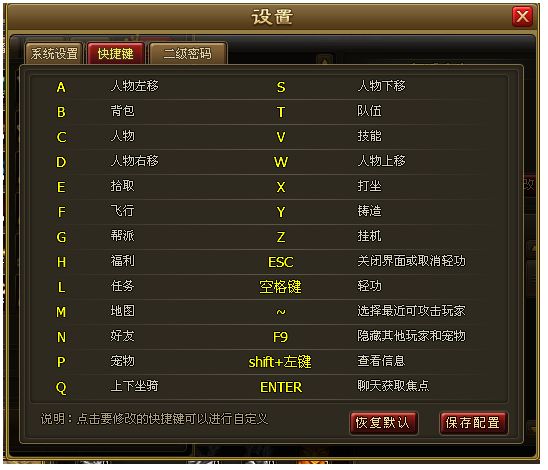Click the 保存配置 button
The height and width of the screenshot is (470, 548).
[473, 423]
